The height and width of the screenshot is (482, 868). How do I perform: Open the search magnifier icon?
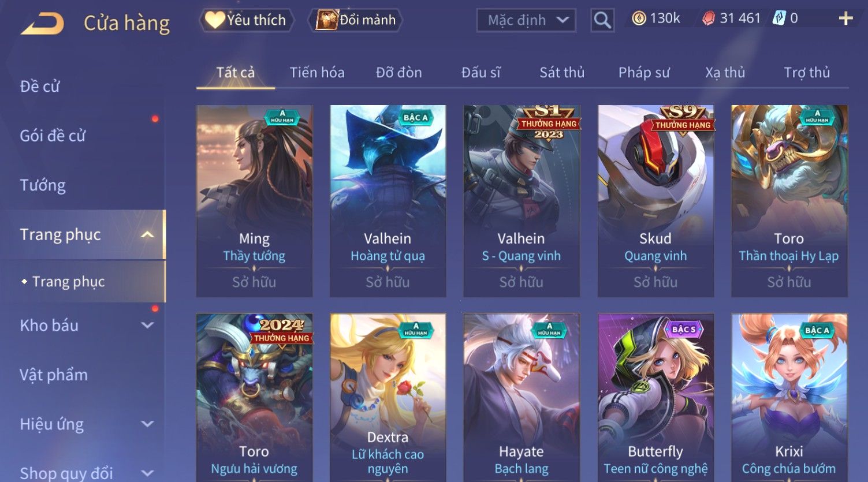point(602,20)
